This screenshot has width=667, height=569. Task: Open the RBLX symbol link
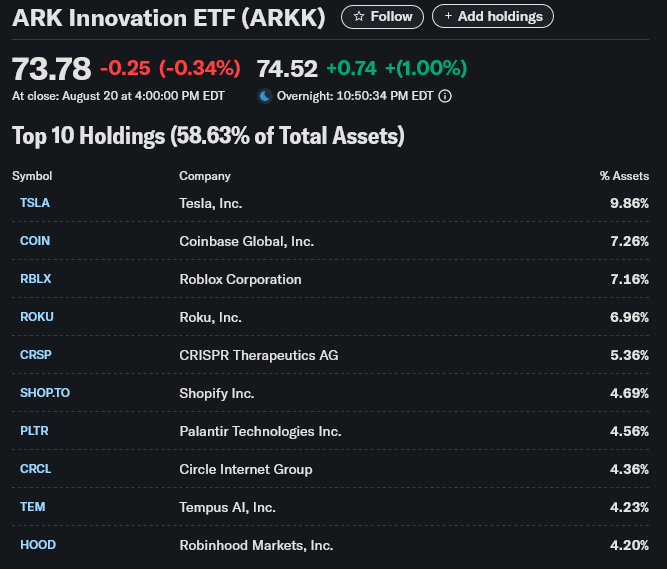click(36, 279)
